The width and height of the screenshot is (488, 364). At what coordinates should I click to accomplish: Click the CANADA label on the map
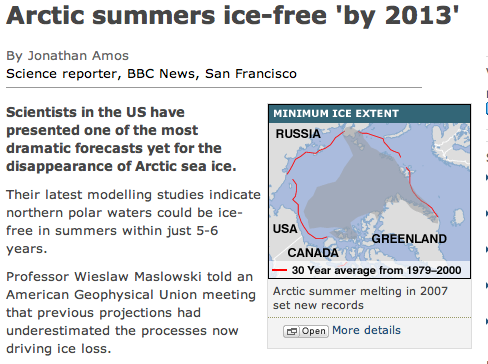tap(313, 253)
